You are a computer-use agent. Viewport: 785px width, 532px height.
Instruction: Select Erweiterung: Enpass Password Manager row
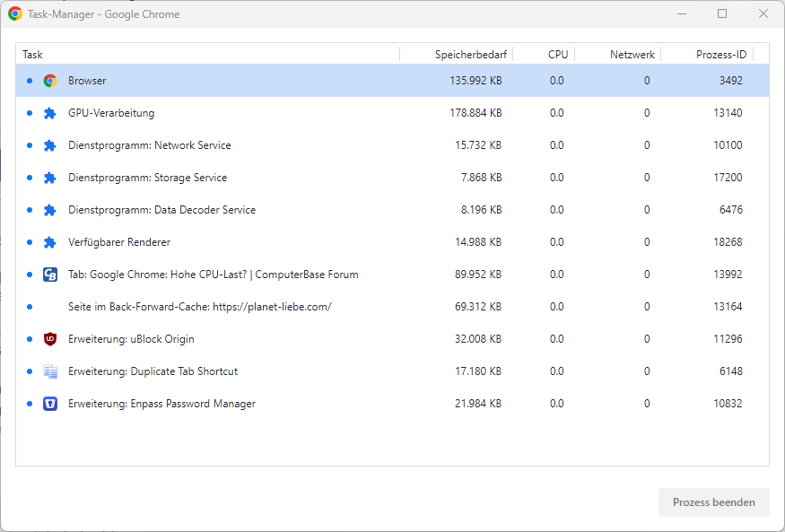393,404
